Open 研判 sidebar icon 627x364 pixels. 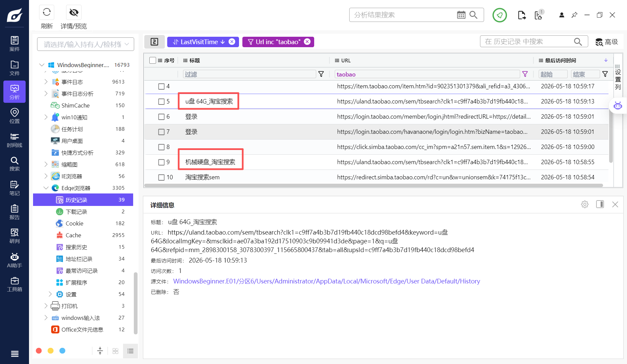tap(14, 236)
